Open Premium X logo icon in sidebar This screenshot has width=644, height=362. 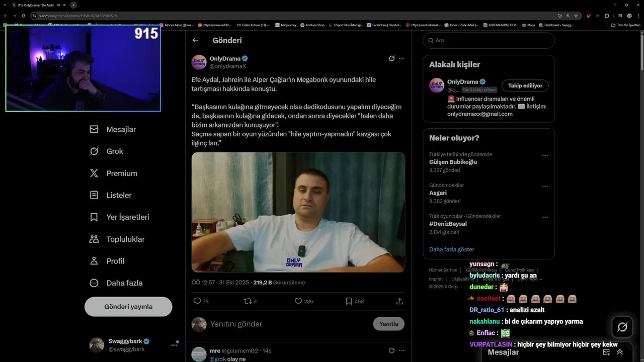(x=94, y=173)
